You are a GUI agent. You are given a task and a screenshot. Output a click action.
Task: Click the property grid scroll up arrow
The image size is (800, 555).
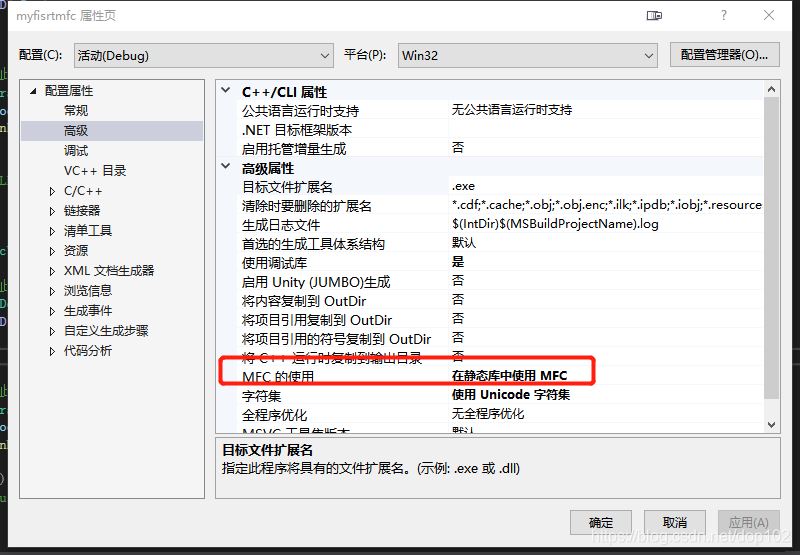[771, 90]
